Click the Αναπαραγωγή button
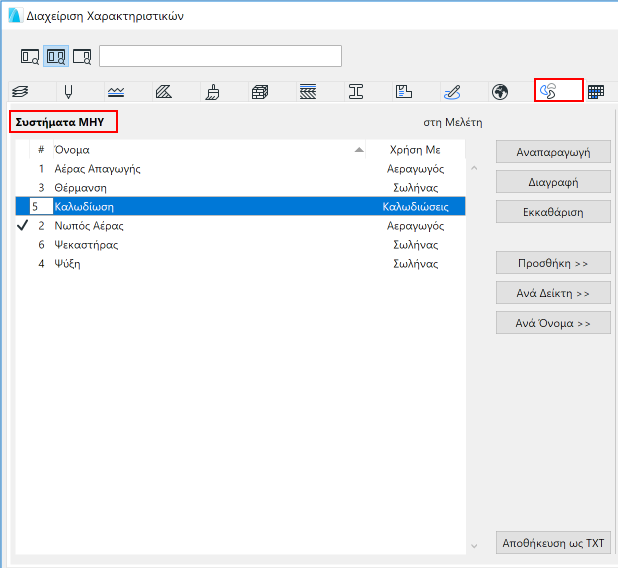 [553, 152]
